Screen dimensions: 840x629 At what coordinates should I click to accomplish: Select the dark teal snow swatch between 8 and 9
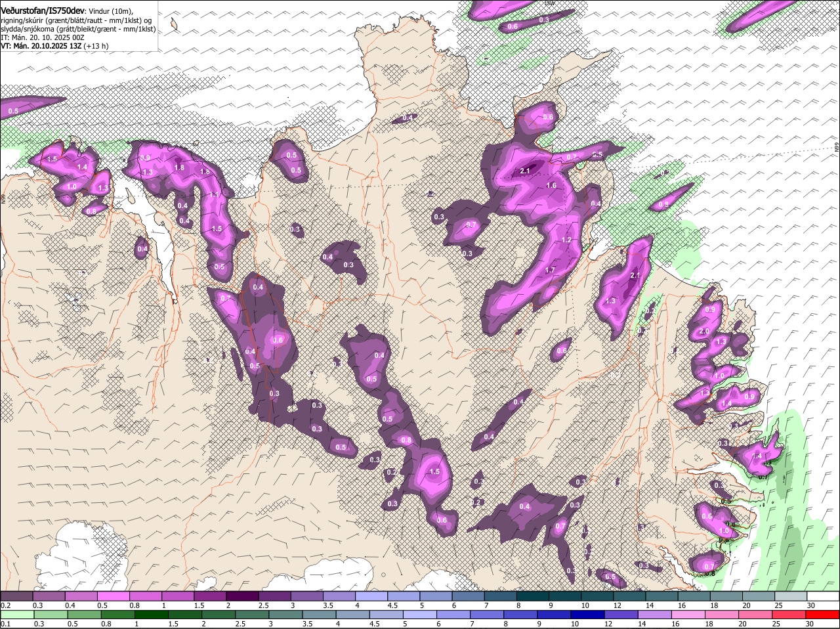point(534,596)
